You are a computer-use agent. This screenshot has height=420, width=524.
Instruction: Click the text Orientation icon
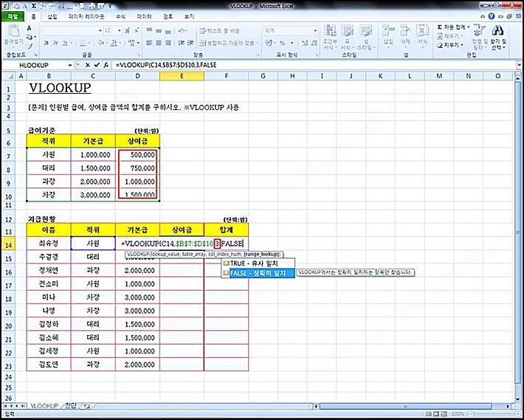coord(182,31)
